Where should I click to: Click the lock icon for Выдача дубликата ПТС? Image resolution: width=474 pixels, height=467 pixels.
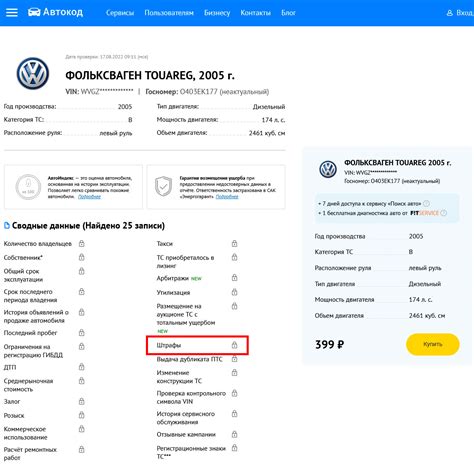[x=235, y=359]
